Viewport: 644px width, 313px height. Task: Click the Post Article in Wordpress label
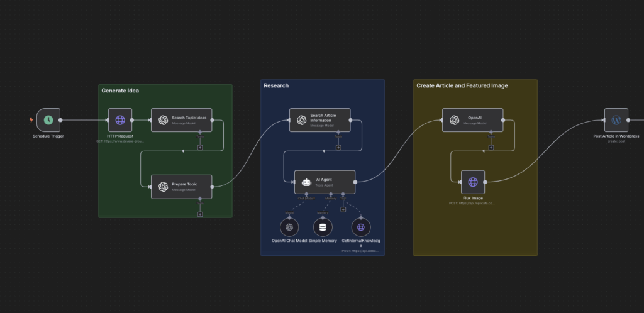pyautogui.click(x=616, y=136)
